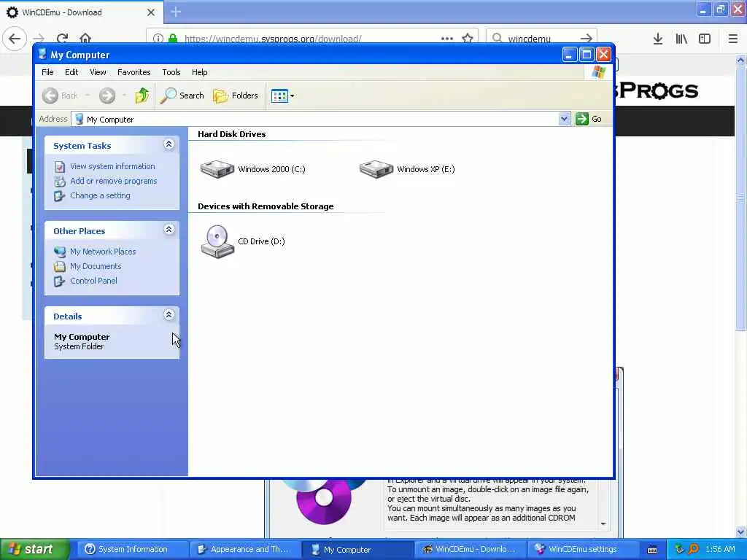Open Firefox downloads arrow icon

click(x=658, y=39)
